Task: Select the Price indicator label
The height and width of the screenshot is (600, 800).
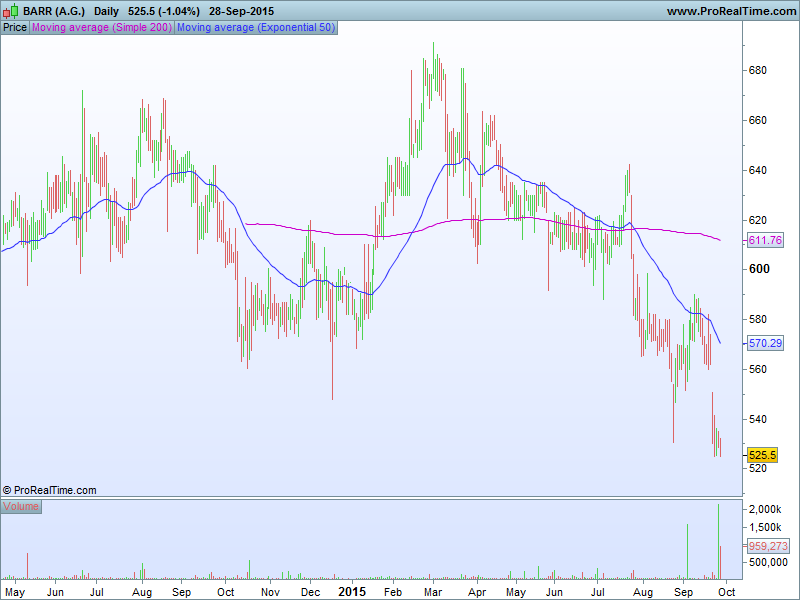Action: [15, 27]
